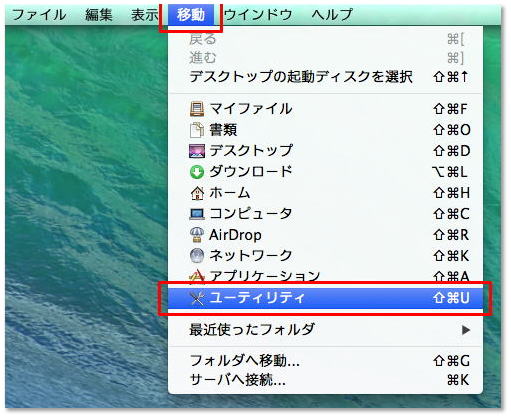Expand the 最近使ったフォルダ submenu arrow
Viewport: 511px width, 418px height.
click(x=466, y=330)
